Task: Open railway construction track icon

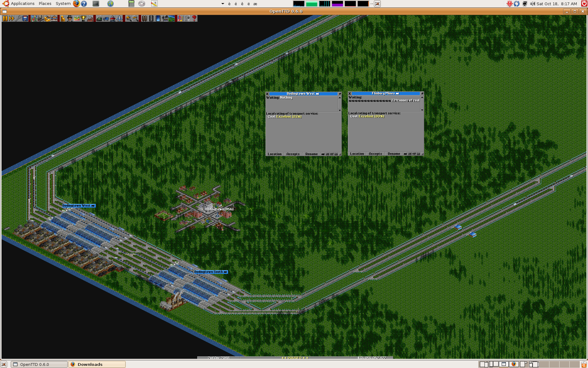Action: (x=144, y=18)
